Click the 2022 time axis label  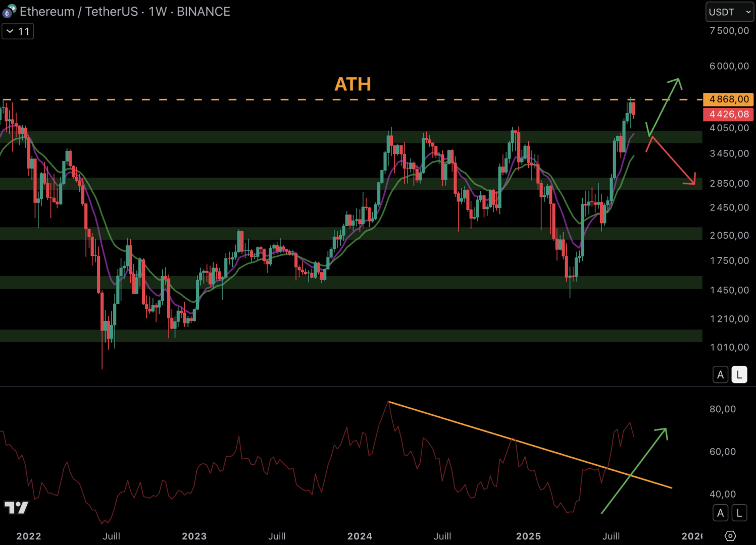(x=29, y=536)
